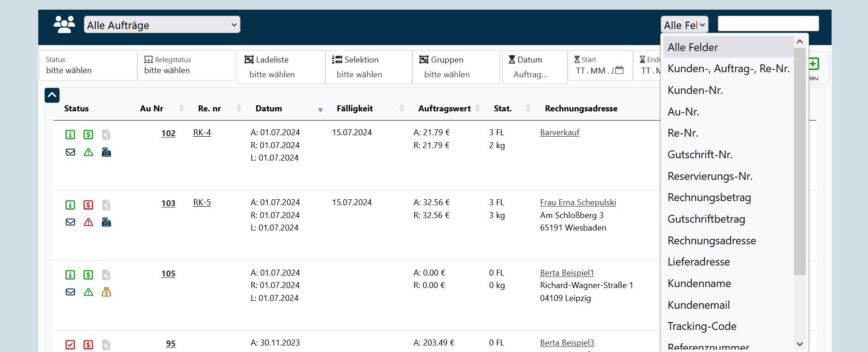Click the money bag icon for order 105
Screen dimensions: 868x352
tap(106, 292)
